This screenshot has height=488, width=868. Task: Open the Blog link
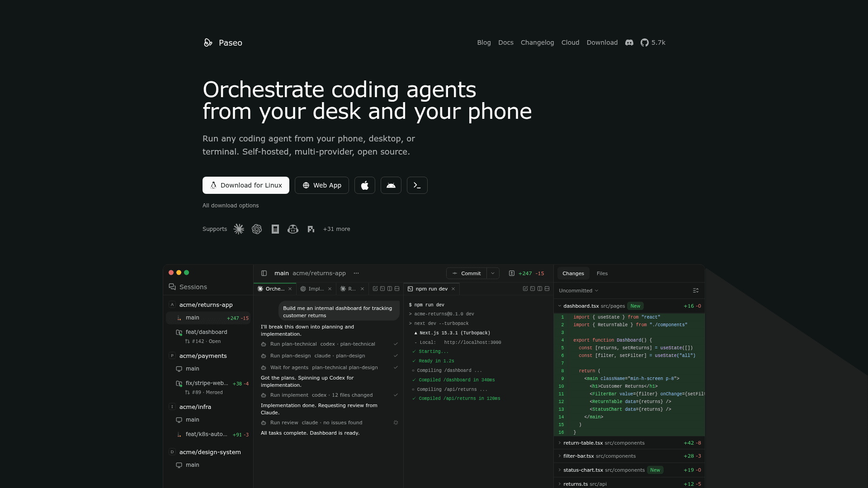pos(484,42)
